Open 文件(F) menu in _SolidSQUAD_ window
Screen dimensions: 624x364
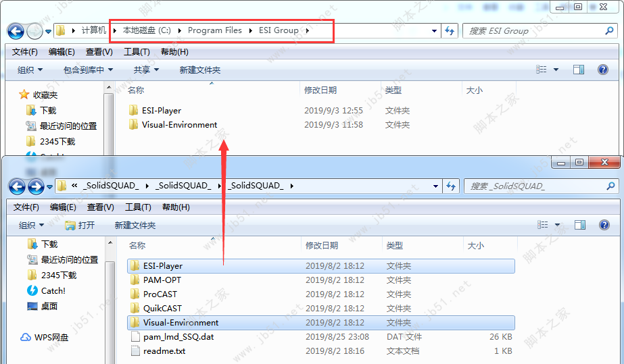click(26, 207)
